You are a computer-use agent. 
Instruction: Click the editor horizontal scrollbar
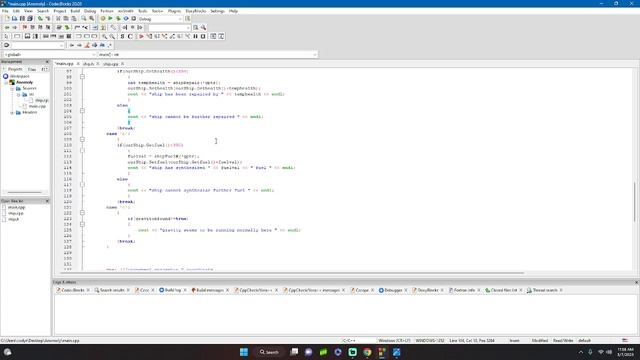292,273
